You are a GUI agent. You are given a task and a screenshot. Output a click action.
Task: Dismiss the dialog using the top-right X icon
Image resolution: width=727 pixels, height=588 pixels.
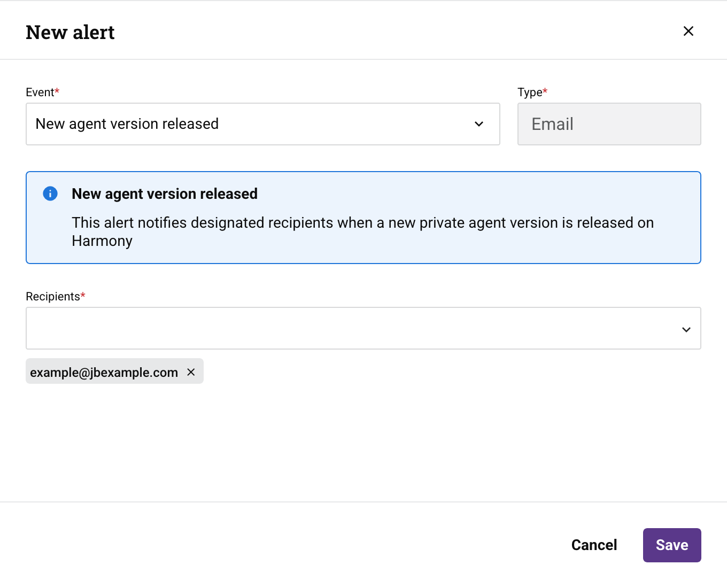(x=688, y=31)
